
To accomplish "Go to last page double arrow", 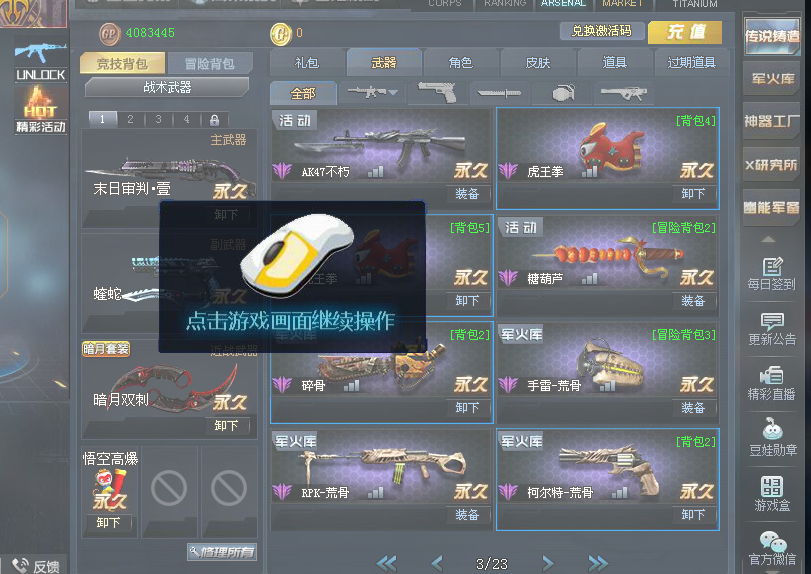I will (598, 563).
